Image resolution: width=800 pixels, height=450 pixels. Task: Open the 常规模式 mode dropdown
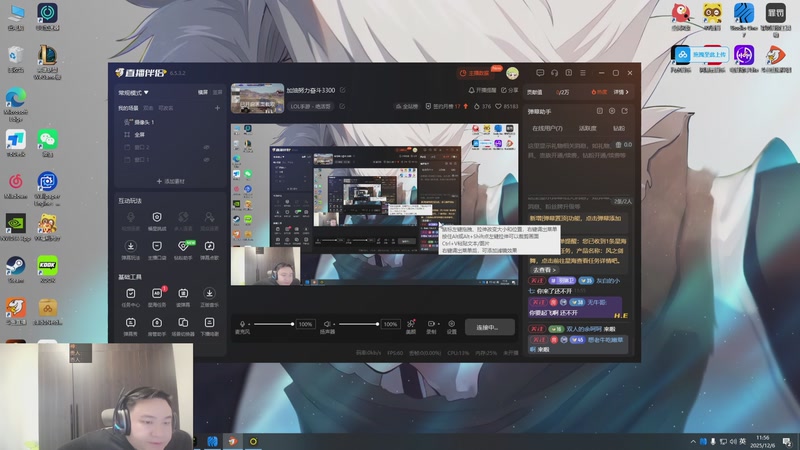pos(133,93)
